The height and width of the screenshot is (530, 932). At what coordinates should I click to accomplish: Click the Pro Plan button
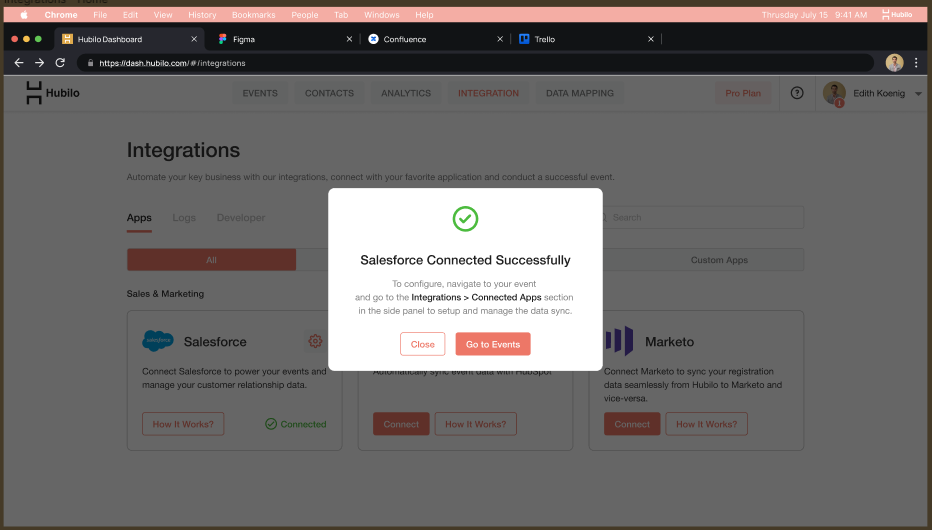[743, 93]
